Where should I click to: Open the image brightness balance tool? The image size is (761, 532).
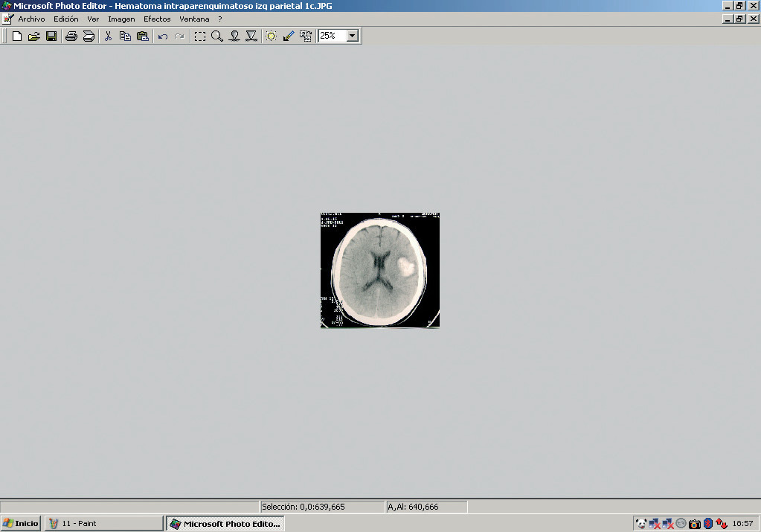272,36
